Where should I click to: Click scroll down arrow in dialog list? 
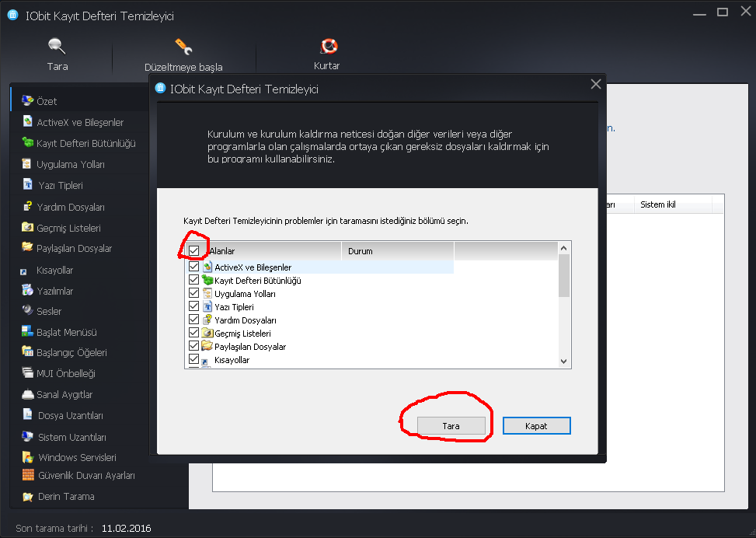(564, 362)
